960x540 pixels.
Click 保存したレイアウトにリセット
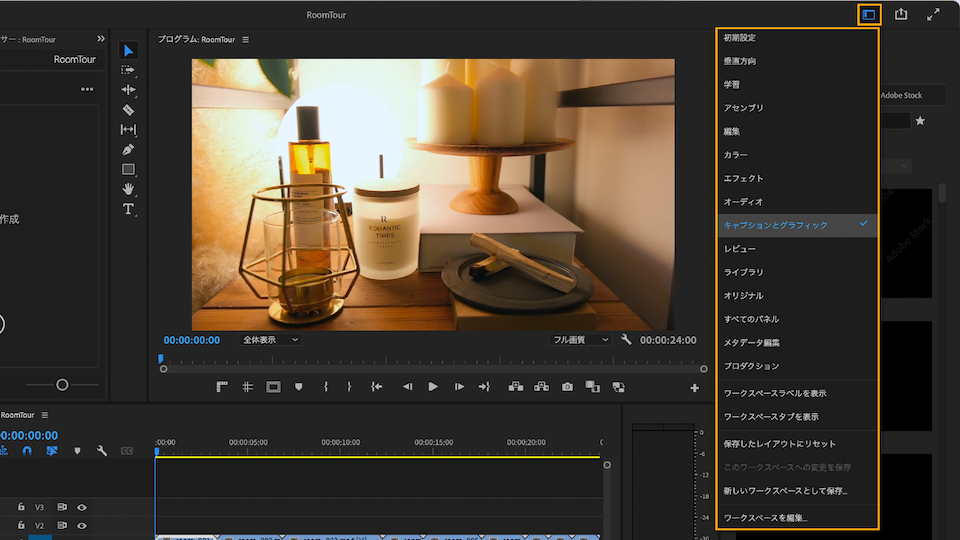pyautogui.click(x=779, y=444)
